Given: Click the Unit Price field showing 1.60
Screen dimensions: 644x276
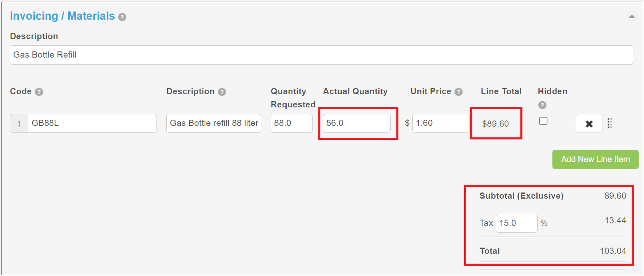Looking at the screenshot, I should [441, 123].
